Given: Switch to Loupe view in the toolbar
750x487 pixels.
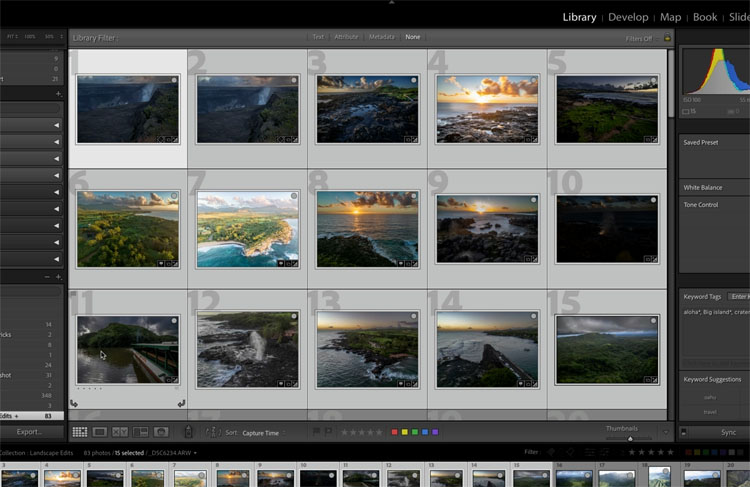Looking at the screenshot, I should point(99,432).
